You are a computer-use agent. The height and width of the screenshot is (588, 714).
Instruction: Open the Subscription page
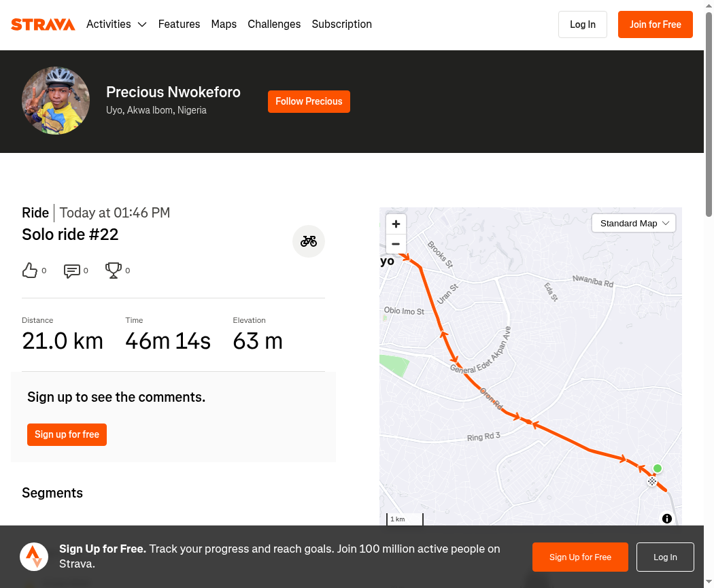(x=341, y=24)
